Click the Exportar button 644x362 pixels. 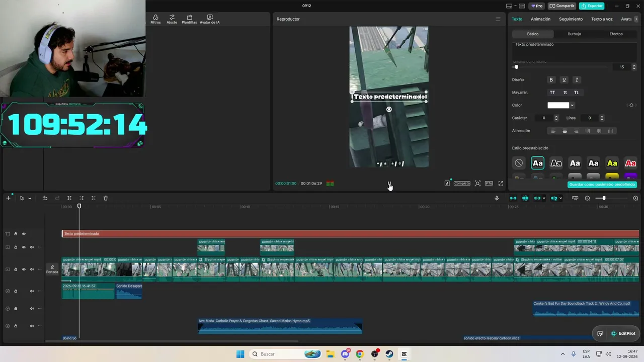click(592, 6)
